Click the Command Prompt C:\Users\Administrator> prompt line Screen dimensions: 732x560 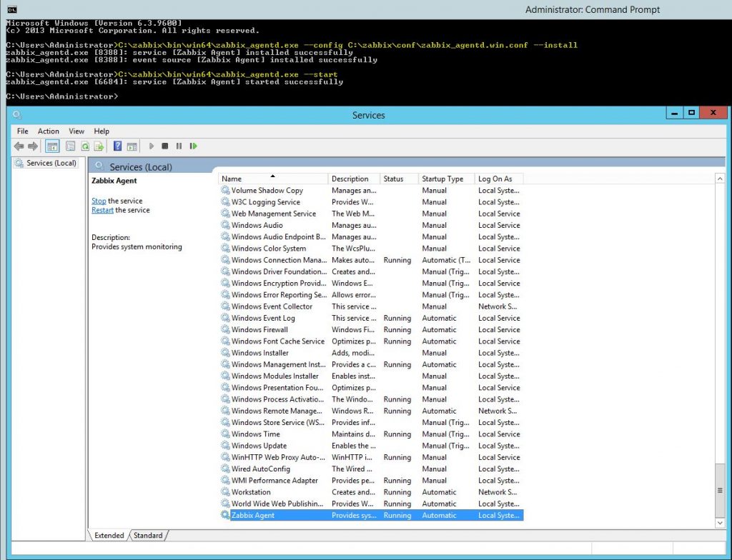pyautogui.click(x=62, y=96)
